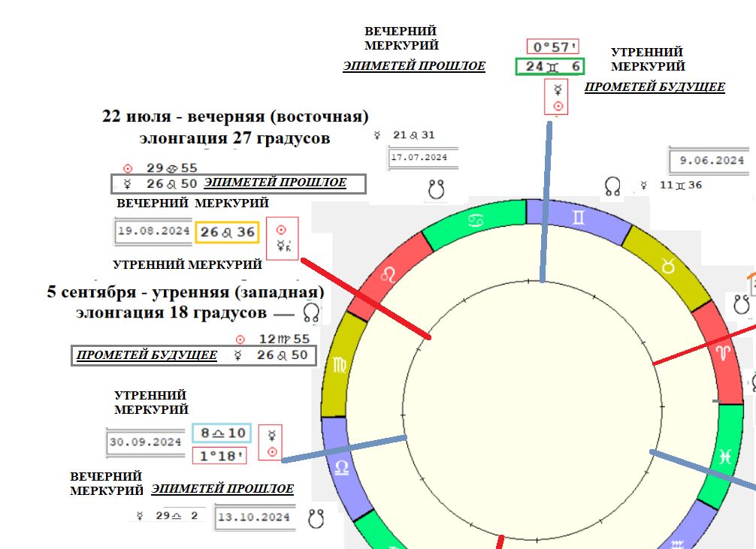Click the Aries sign glyph on wheel
The height and width of the screenshot is (549, 756).
pyautogui.click(x=723, y=352)
